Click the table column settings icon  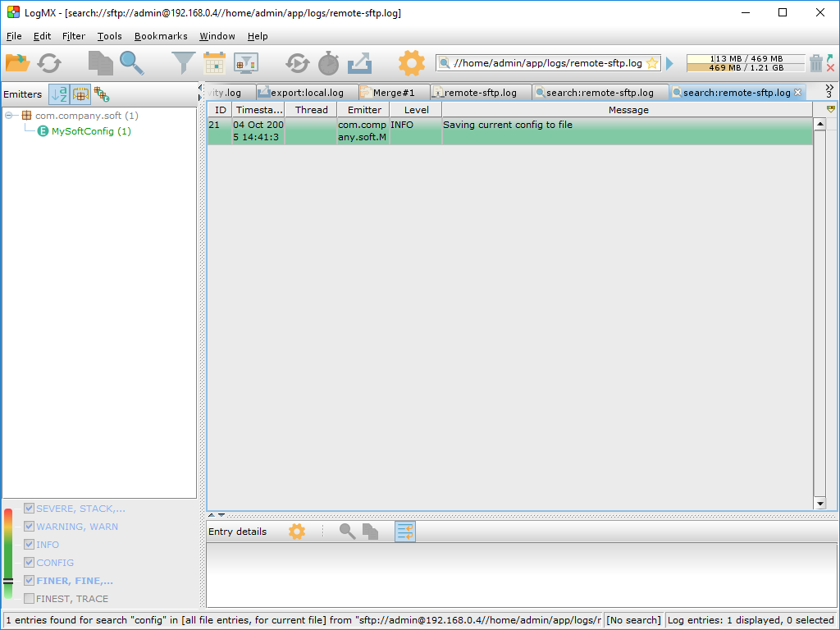830,109
